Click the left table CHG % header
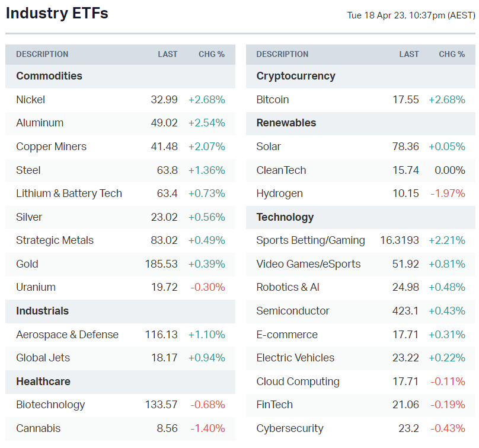 point(212,54)
